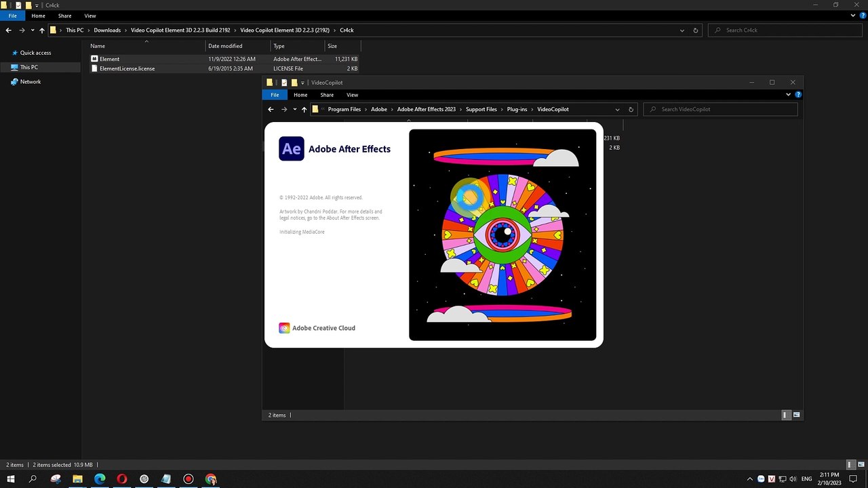The image size is (868, 488).
Task: Select Network in navigation pane
Action: click(31, 82)
